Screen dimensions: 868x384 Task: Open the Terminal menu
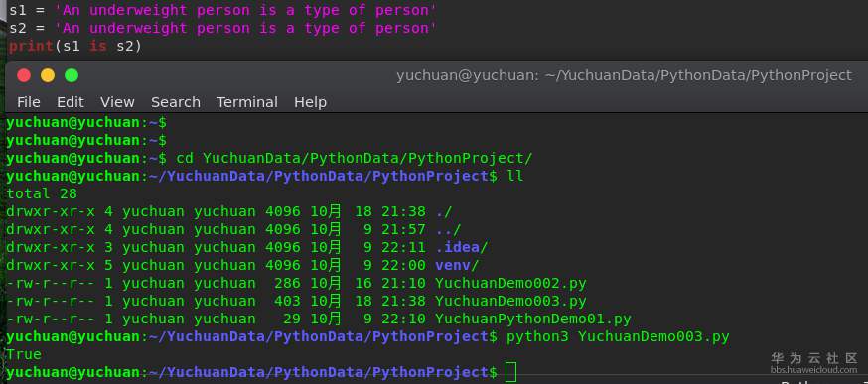point(247,102)
